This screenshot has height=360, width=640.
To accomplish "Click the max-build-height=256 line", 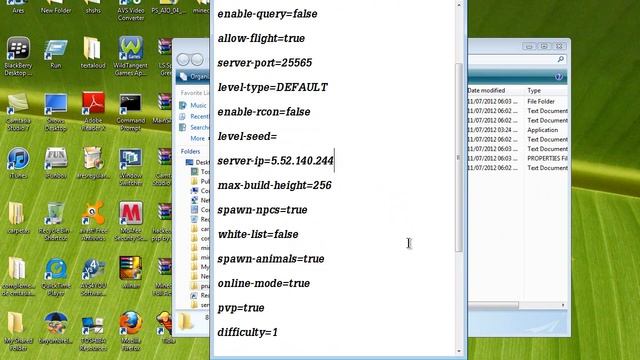I will click(275, 185).
